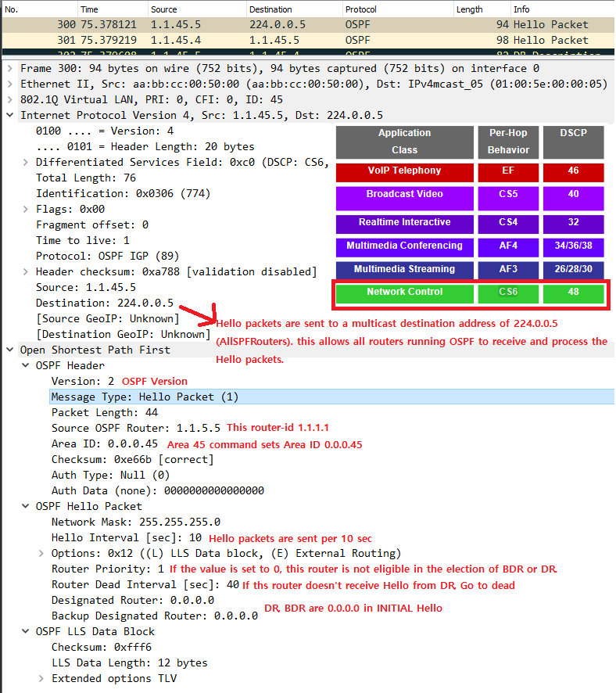Select the Destination: 224.0.0.5 row
The width and height of the screenshot is (616, 693).
coord(105,303)
